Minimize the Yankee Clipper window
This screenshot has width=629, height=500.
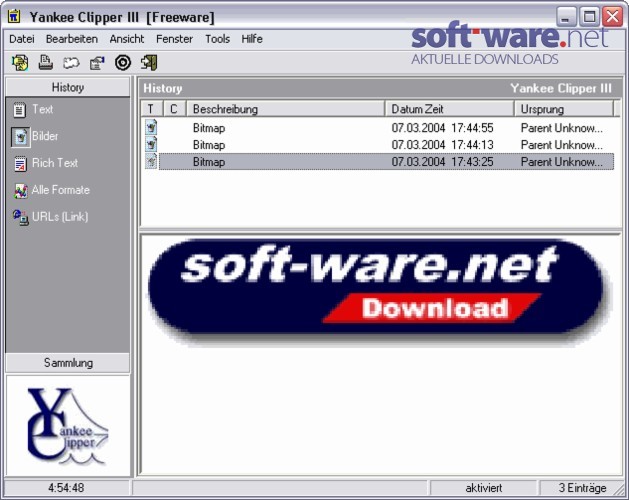click(x=566, y=17)
